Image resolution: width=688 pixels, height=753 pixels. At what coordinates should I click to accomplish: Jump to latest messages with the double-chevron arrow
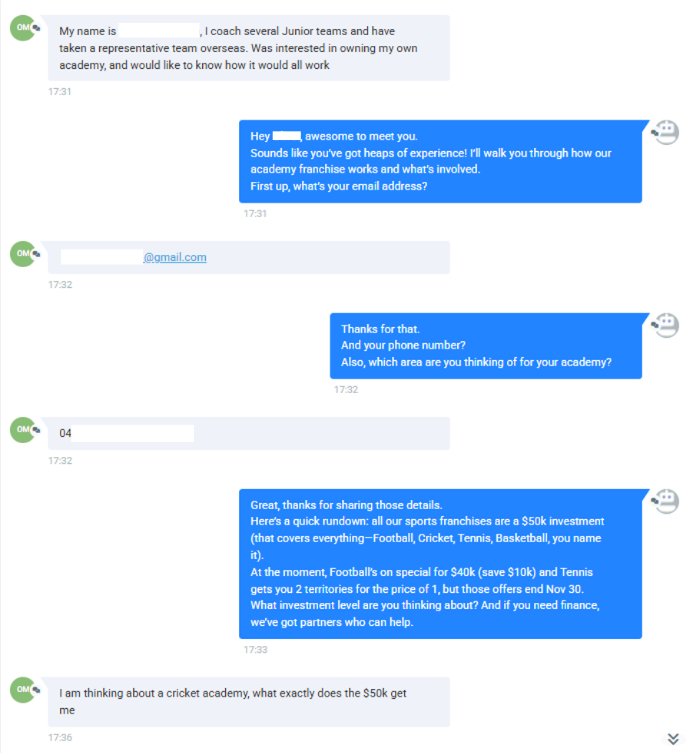click(x=673, y=738)
